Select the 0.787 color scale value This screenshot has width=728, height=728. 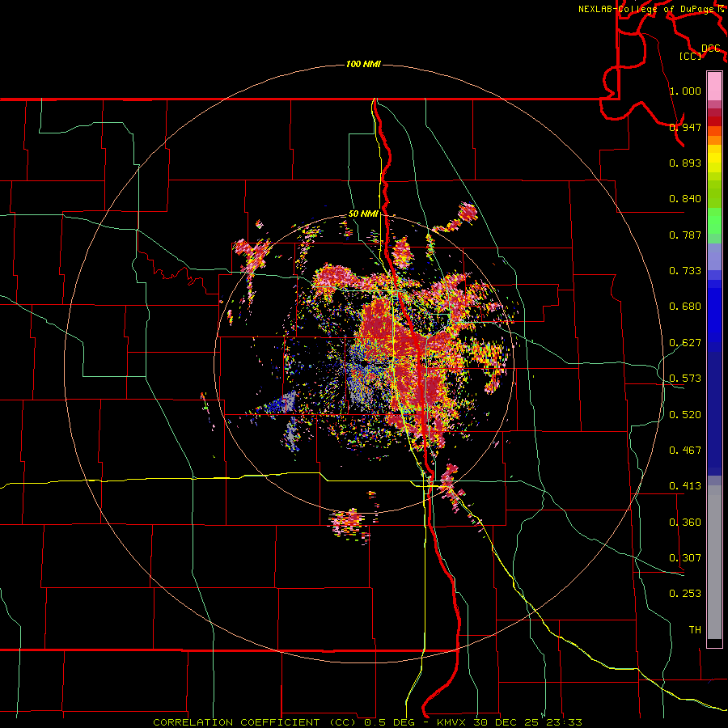[x=685, y=235]
